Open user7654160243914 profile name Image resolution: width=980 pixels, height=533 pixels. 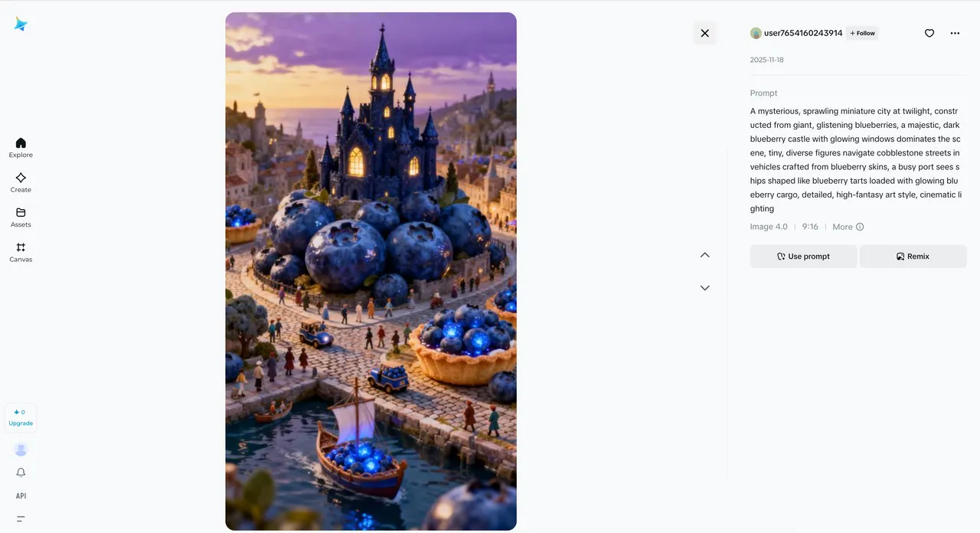(x=803, y=33)
